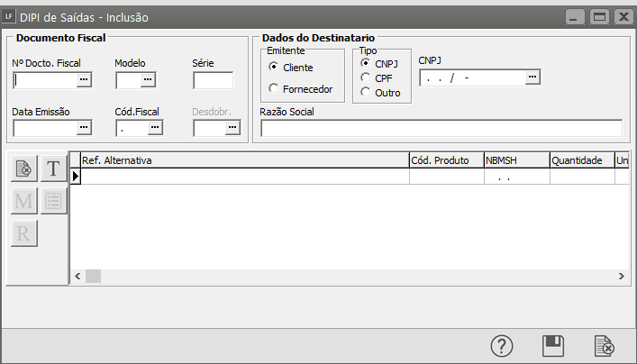Click the Ref. Alternativa column header
Image resolution: width=637 pixels, height=364 pixels.
coord(243,160)
